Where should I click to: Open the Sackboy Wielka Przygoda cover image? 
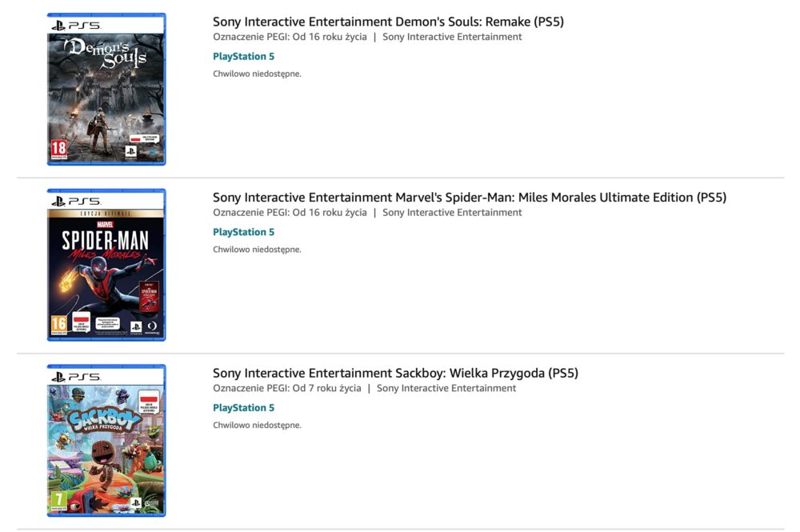coord(106,441)
